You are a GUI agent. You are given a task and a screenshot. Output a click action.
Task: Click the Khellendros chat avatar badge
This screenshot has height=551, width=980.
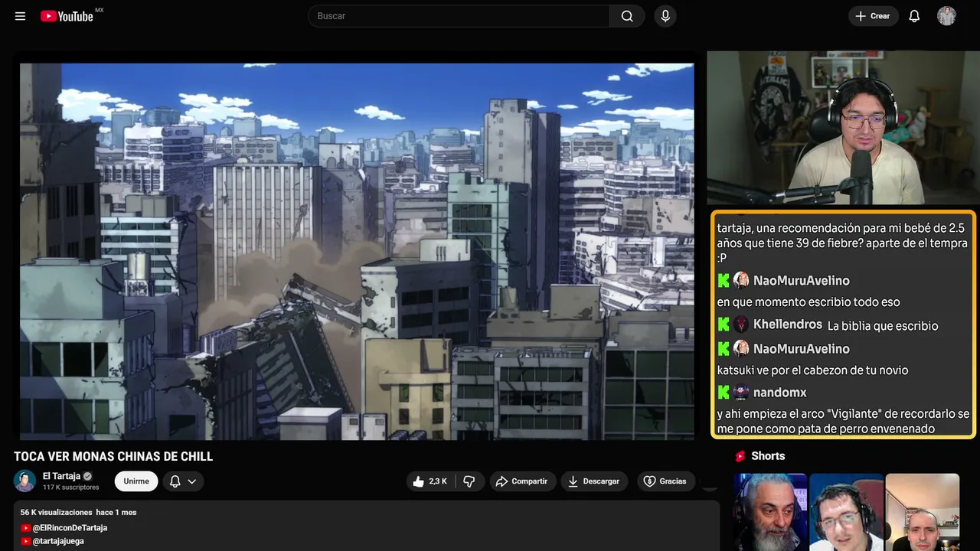coord(741,324)
